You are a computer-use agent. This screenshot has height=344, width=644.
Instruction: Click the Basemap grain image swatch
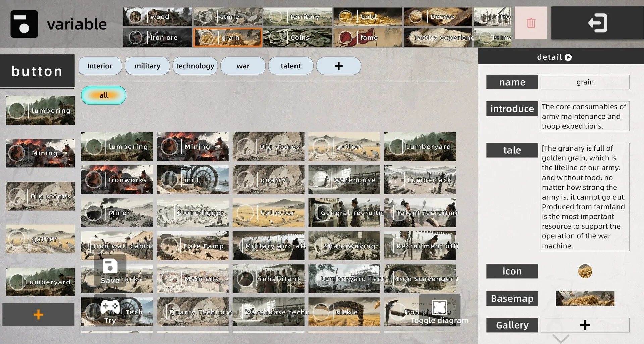point(585,298)
